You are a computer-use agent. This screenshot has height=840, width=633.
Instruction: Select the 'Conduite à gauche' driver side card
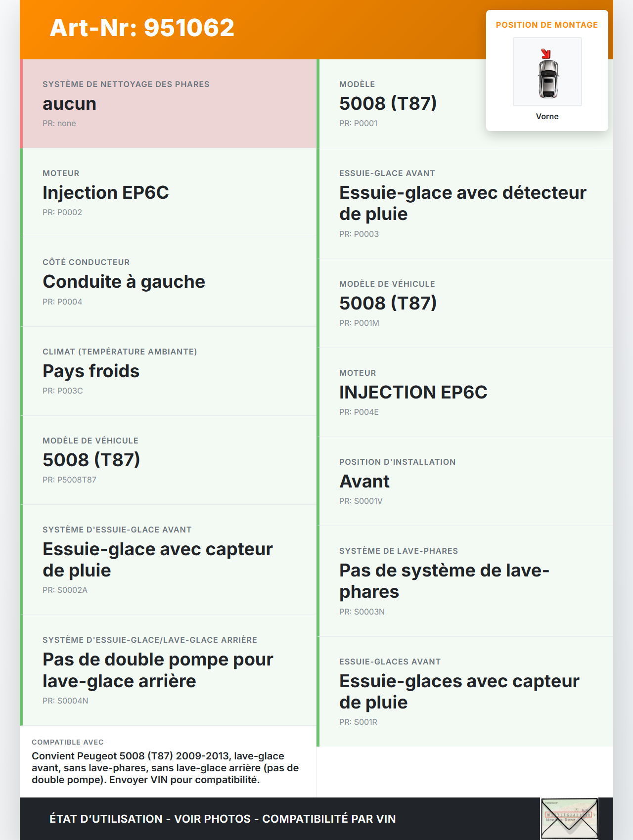(x=168, y=282)
